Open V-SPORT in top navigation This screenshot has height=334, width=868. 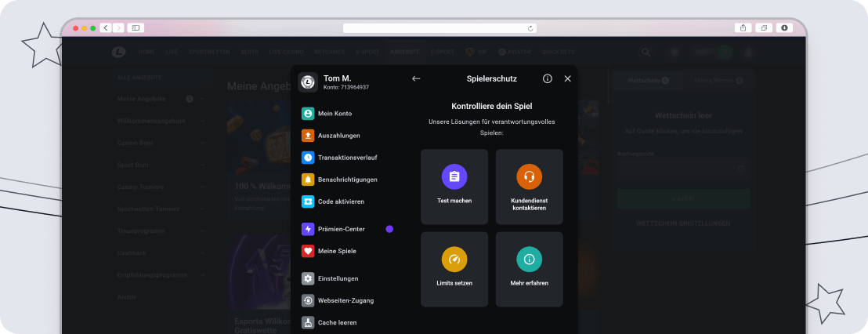point(367,52)
